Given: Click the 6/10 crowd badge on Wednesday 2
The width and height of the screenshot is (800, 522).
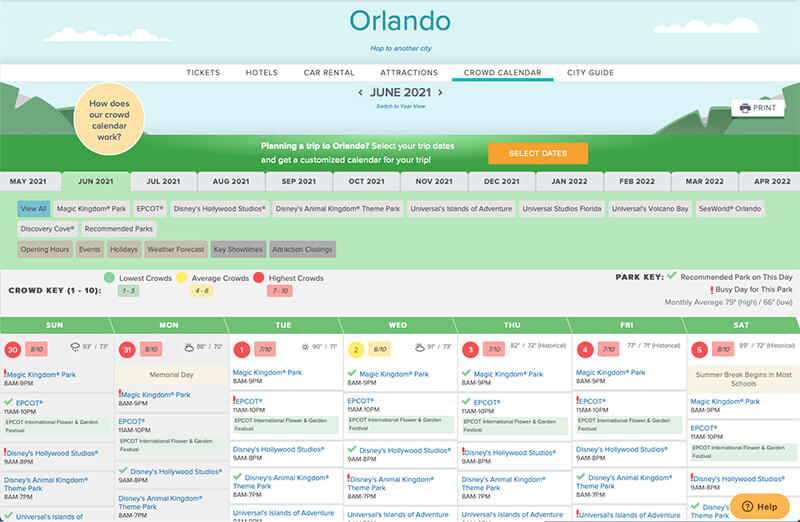Looking at the screenshot, I should click(380, 350).
